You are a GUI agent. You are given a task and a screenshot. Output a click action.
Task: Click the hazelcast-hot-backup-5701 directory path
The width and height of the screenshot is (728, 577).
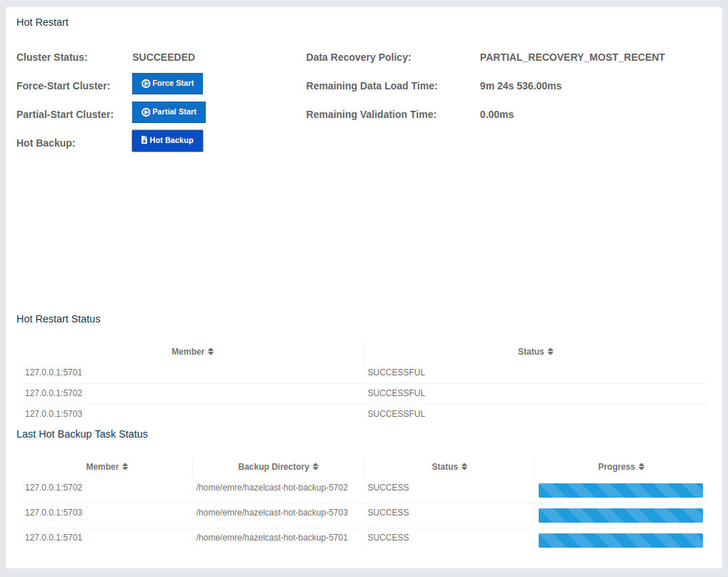tap(271, 538)
